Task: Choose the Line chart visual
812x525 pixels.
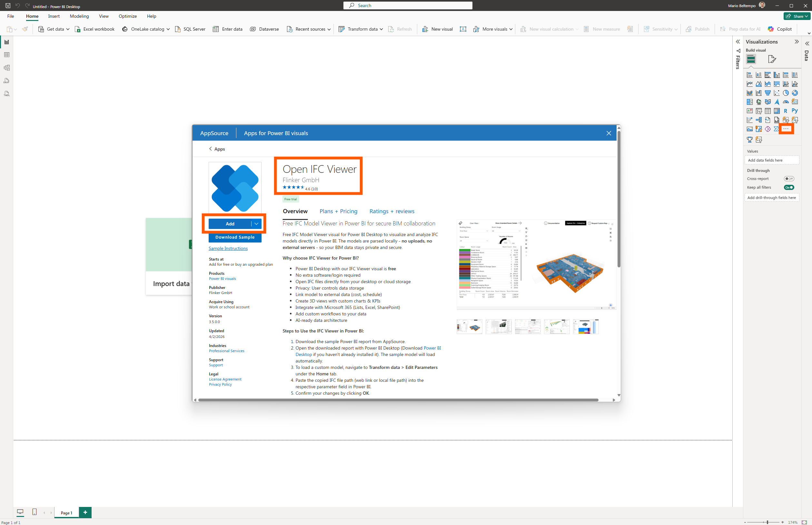Action: tap(749, 84)
